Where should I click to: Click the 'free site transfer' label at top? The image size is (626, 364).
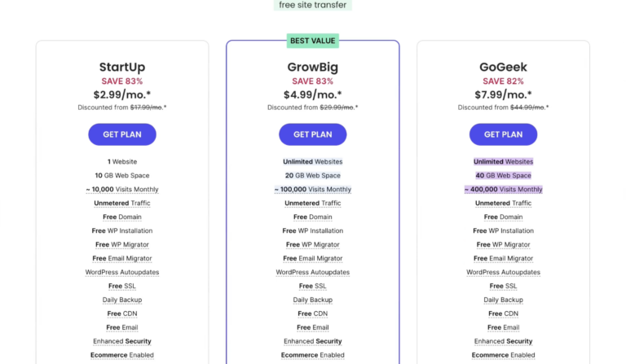pyautogui.click(x=313, y=5)
